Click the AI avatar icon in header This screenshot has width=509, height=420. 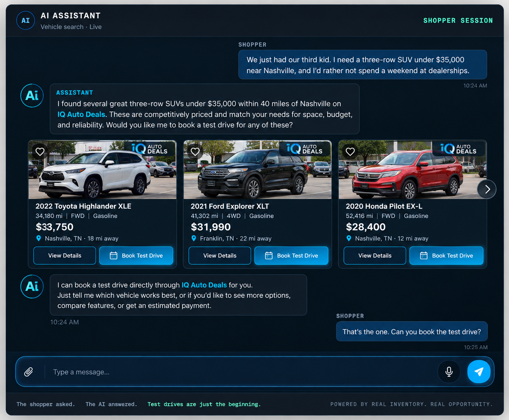[x=25, y=20]
